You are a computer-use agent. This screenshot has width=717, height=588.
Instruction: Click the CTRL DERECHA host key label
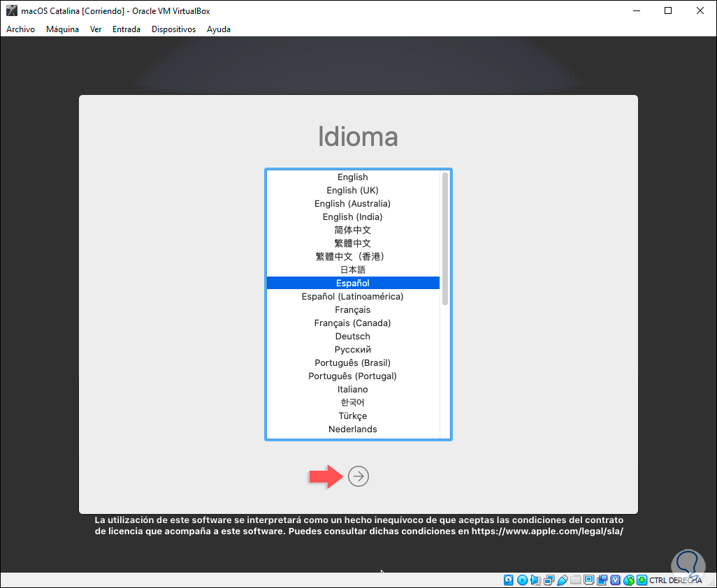(675, 580)
